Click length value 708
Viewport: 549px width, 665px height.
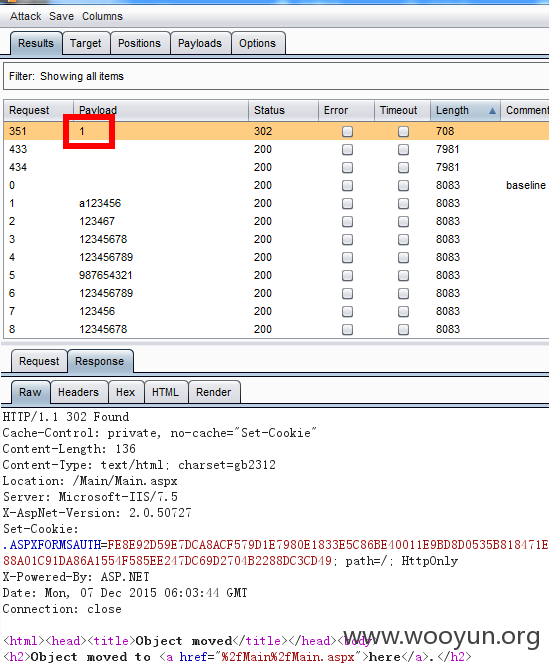coord(445,131)
